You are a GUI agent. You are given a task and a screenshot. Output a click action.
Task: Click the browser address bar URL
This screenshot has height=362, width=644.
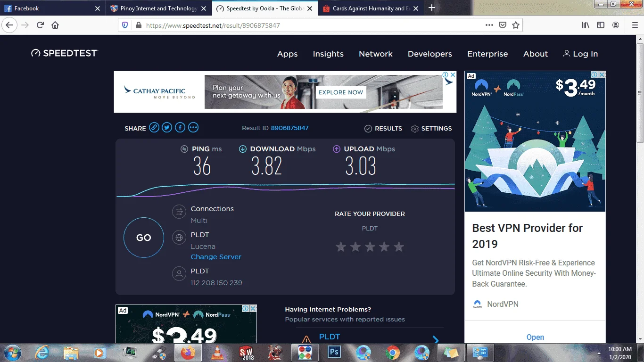[213, 25]
